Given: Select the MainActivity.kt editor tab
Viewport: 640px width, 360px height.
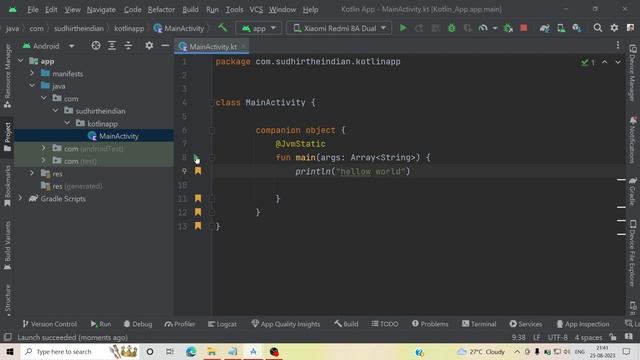Looking at the screenshot, I should 212,47.
